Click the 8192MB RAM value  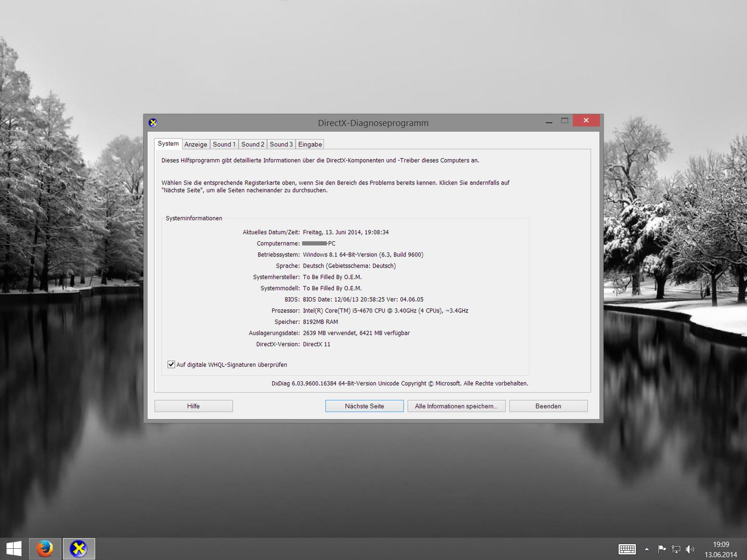pos(320,322)
